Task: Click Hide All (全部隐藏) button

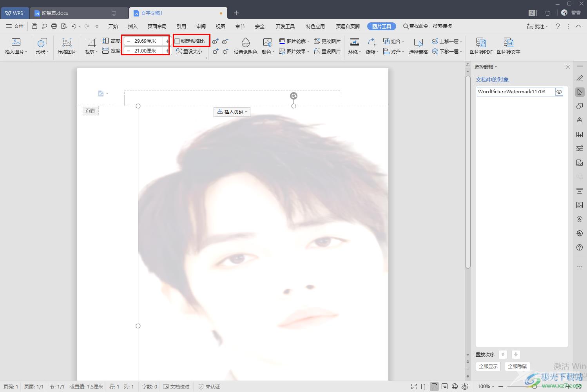Action: tap(517, 366)
